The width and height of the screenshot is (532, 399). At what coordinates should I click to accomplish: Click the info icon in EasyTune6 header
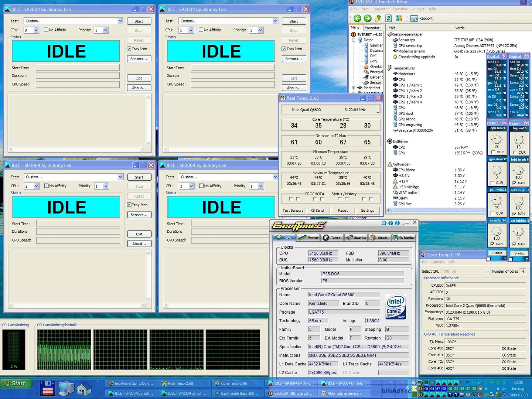pyautogui.click(x=397, y=223)
